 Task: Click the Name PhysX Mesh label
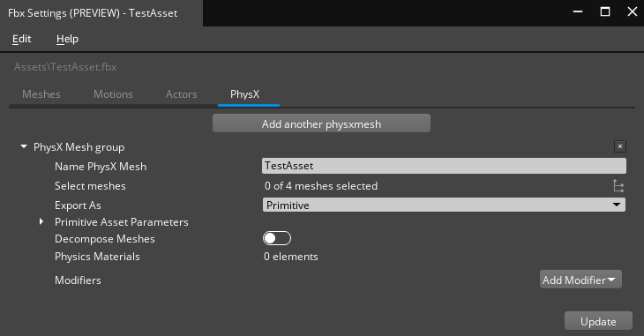coord(101,167)
